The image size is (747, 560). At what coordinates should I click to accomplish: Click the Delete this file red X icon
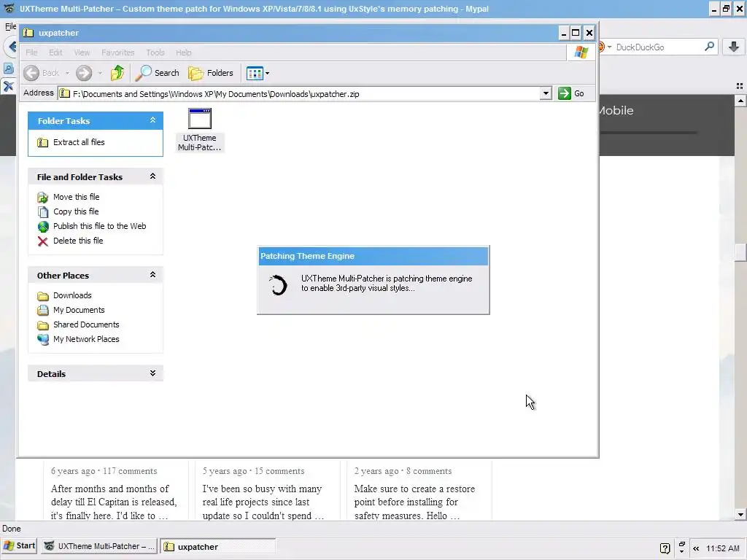(x=43, y=241)
